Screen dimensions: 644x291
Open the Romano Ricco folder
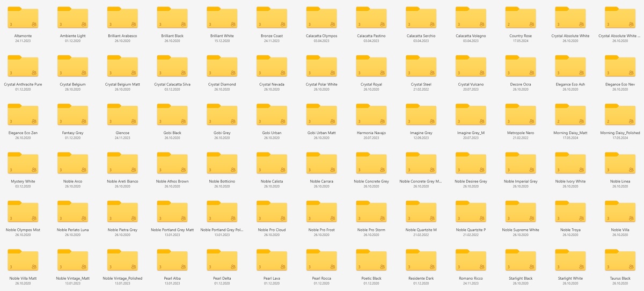coord(471,260)
